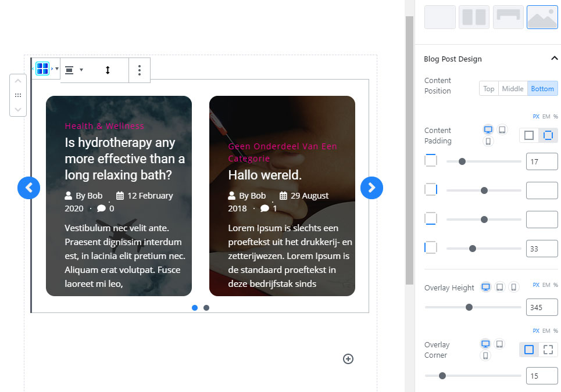Edit left padding value field showing 33
561x392 pixels.
click(x=542, y=249)
